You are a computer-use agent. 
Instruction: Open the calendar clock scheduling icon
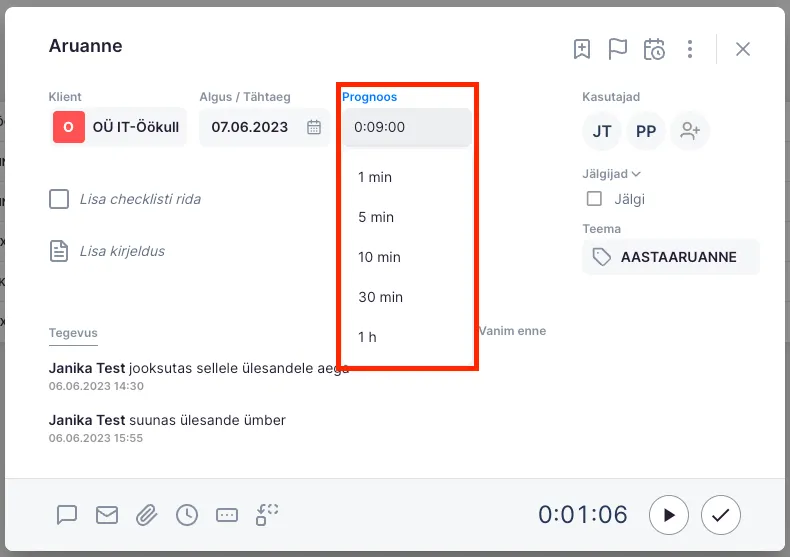tap(654, 49)
